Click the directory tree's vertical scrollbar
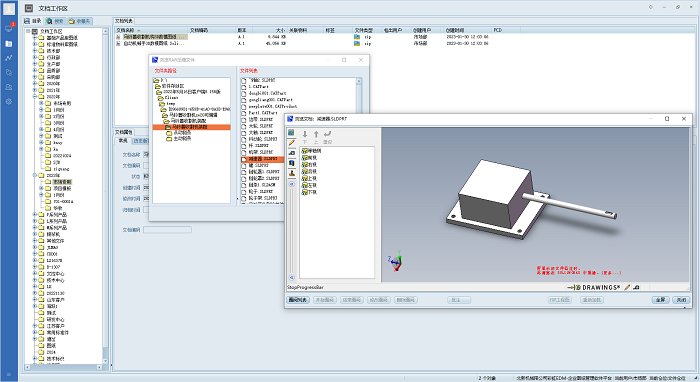This screenshot has height=382, width=700. [x=105, y=196]
